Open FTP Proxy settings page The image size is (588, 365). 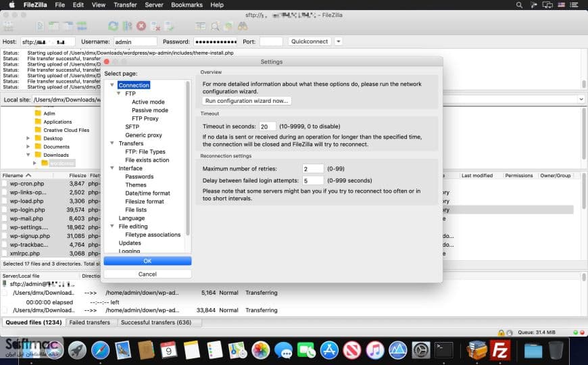tap(145, 118)
